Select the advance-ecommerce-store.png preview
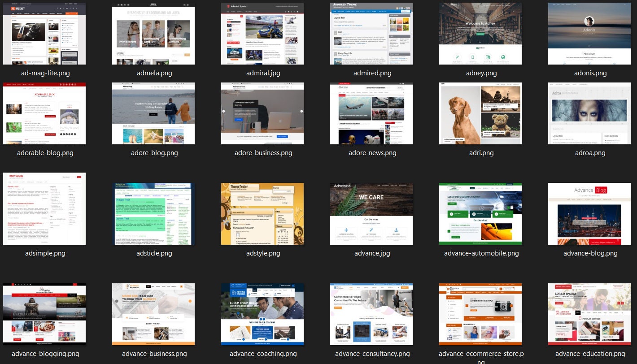Viewport: 637px width, 364px height. coord(480,314)
